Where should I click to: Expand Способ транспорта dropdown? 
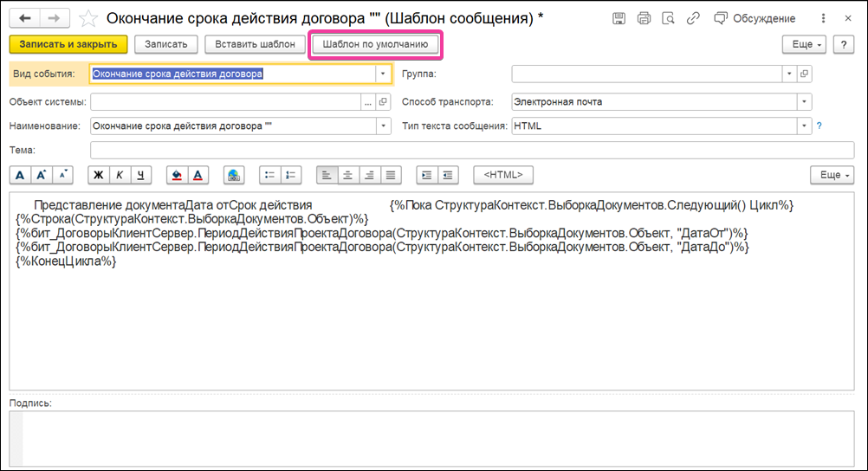coord(805,102)
